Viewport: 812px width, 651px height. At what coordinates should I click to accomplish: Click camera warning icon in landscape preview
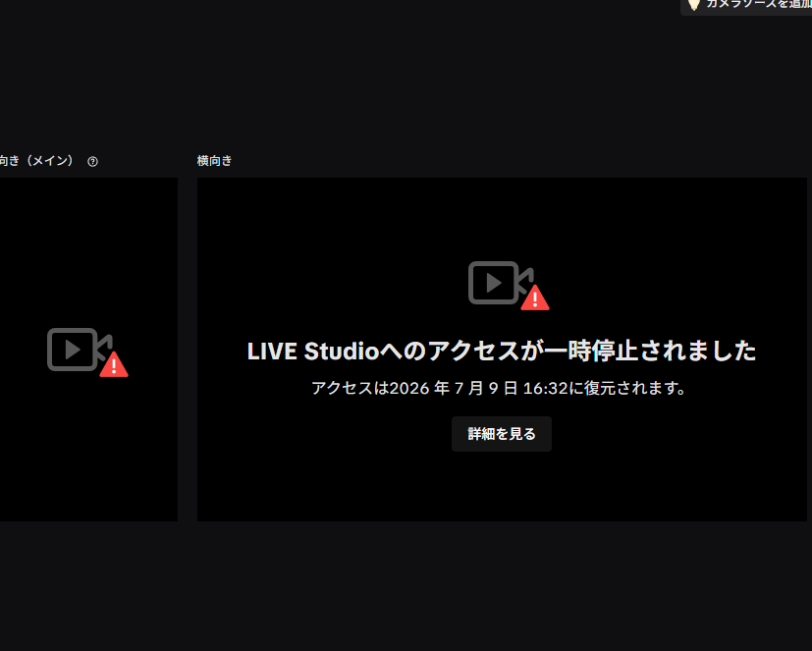point(509,286)
